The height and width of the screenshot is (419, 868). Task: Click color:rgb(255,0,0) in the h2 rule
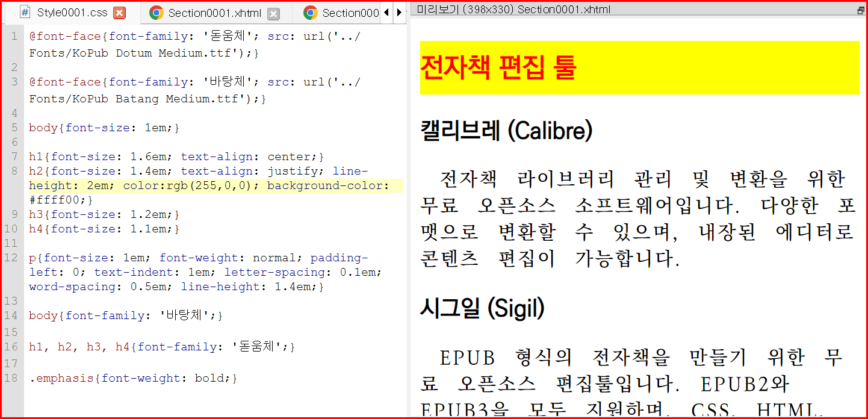(x=187, y=185)
